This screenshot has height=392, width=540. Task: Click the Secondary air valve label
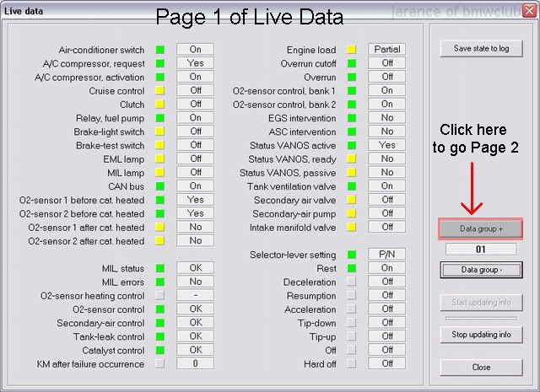294,201
